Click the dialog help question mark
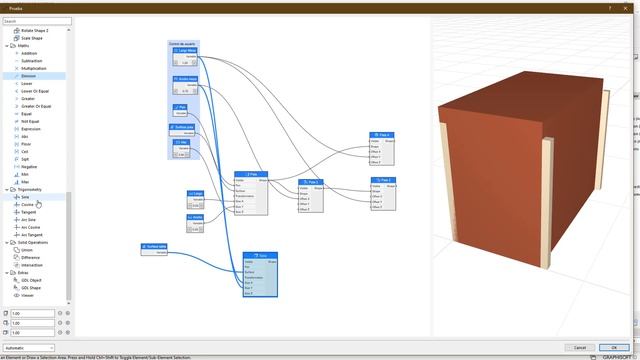 click(x=610, y=8)
